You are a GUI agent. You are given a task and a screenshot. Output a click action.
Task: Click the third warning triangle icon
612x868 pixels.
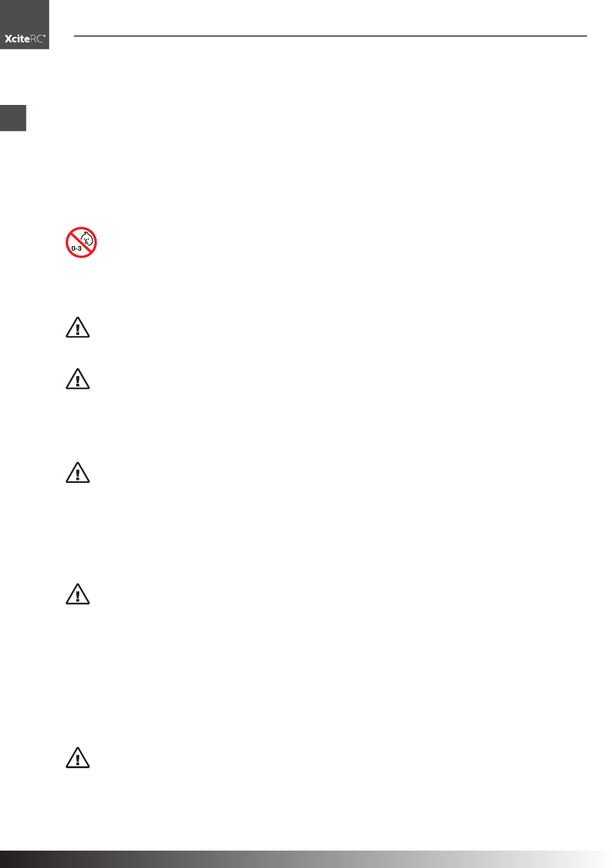pos(78,472)
